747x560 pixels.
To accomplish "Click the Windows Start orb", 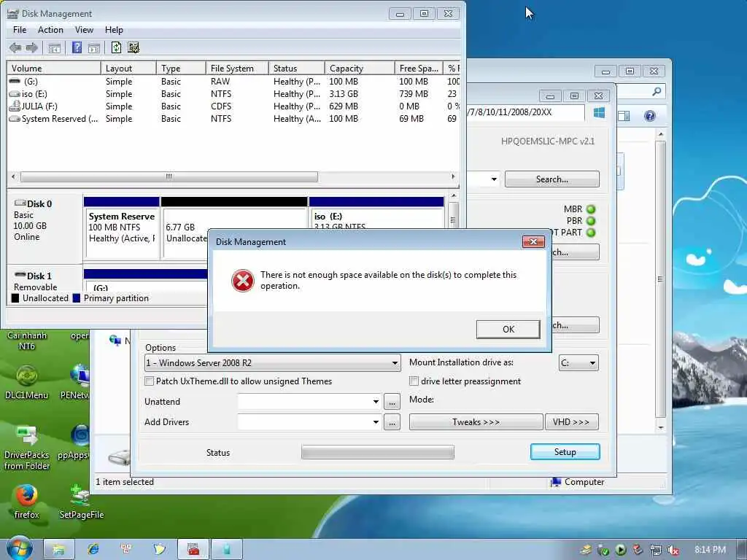I will 20,548.
